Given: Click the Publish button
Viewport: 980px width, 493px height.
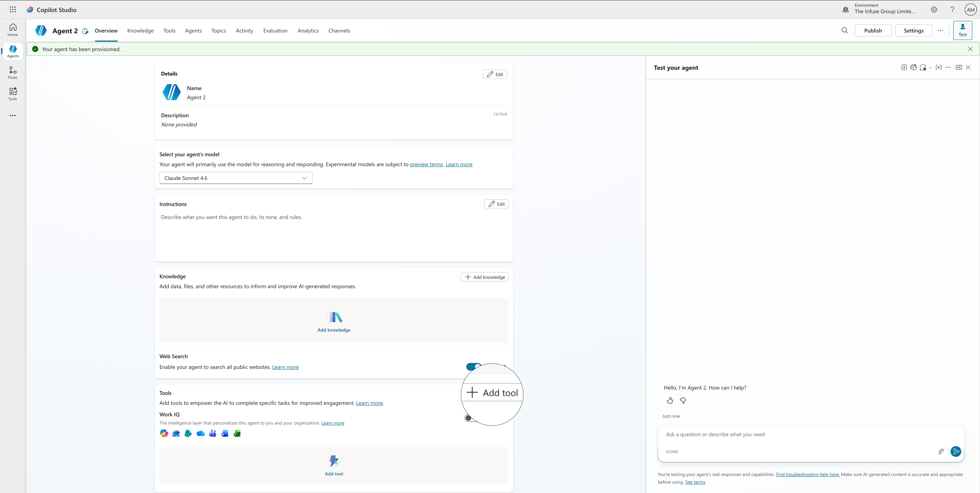Looking at the screenshot, I should pos(873,30).
